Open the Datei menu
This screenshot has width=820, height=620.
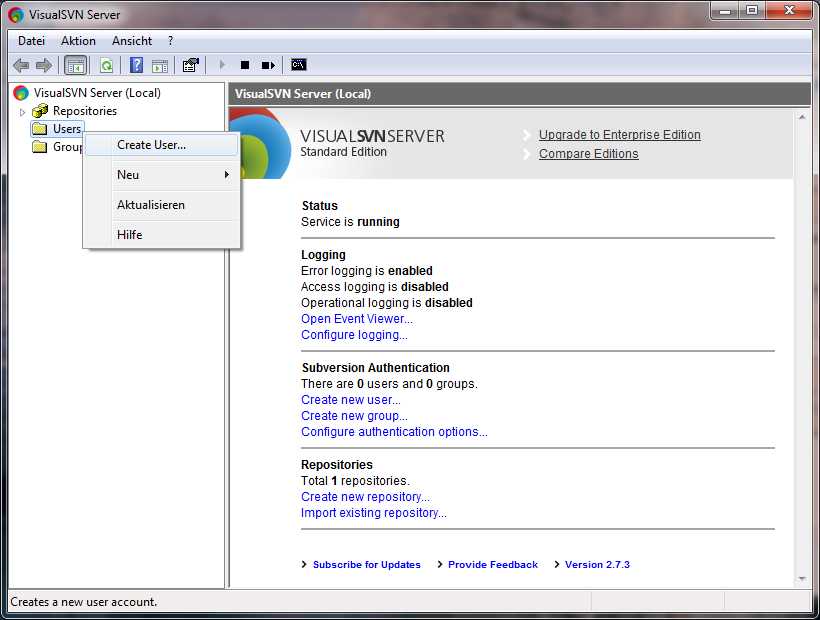pyautogui.click(x=31, y=41)
